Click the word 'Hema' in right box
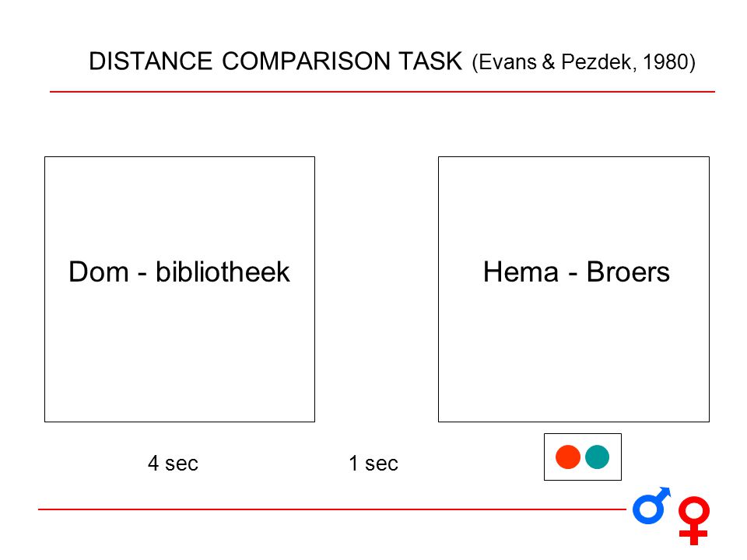Viewport: 747px width, 560px height. pos(521,272)
